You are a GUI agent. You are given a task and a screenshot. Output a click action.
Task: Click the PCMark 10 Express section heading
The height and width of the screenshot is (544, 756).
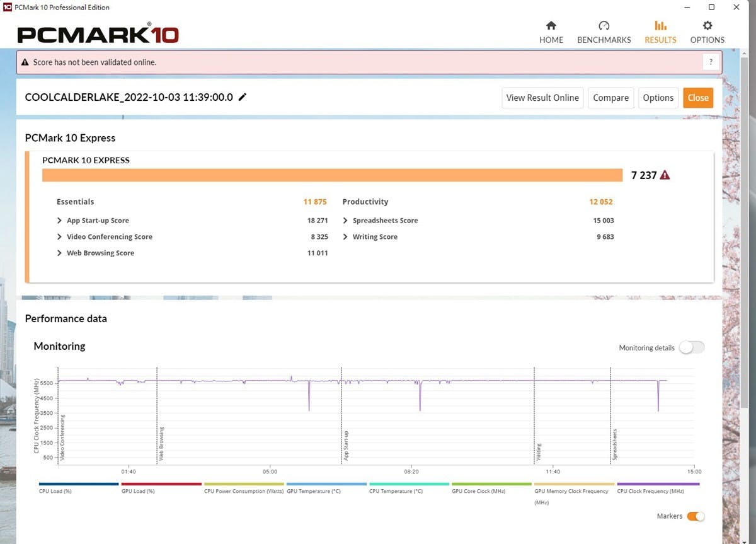(70, 138)
